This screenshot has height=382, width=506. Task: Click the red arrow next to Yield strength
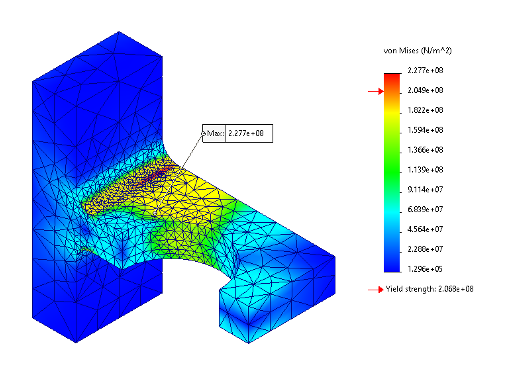pyautogui.click(x=376, y=290)
